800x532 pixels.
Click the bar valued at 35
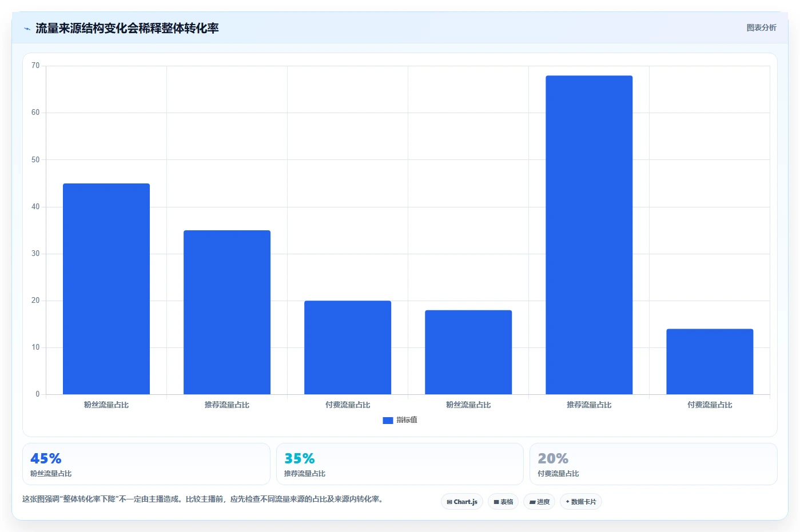pyautogui.click(x=227, y=312)
